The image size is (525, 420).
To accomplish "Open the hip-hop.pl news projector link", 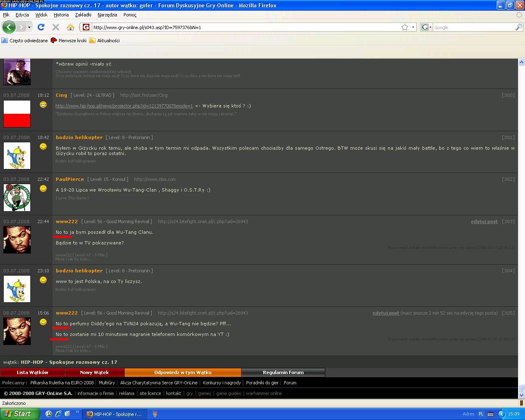I will pos(124,106).
